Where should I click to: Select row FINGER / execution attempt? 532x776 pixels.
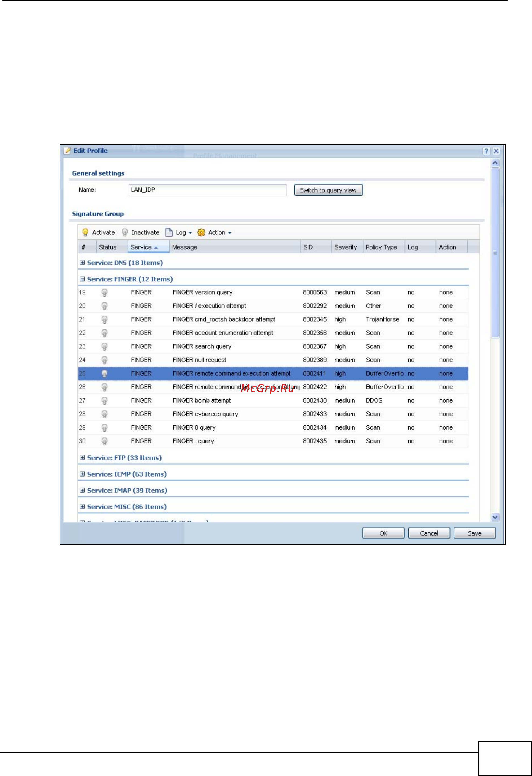[273, 306]
